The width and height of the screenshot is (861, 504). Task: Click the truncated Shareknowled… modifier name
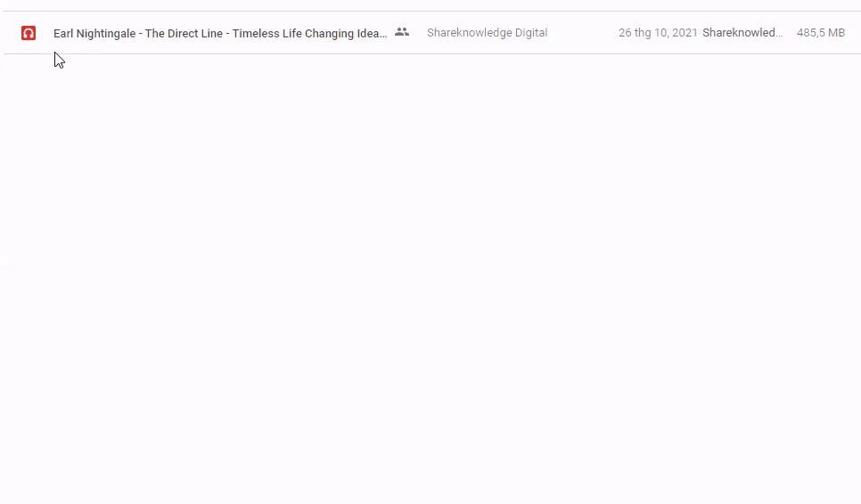742,33
